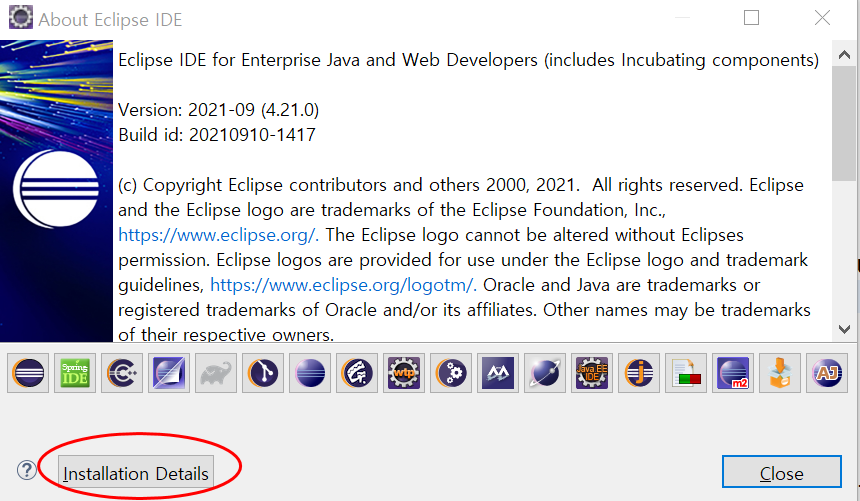Click the planet with orbit ring icon
Screen dimensions: 860x501
(545, 373)
